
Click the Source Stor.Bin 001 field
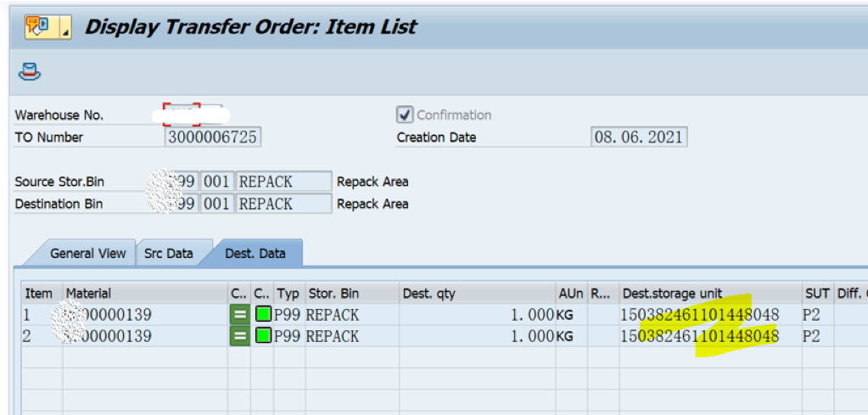pyautogui.click(x=216, y=182)
